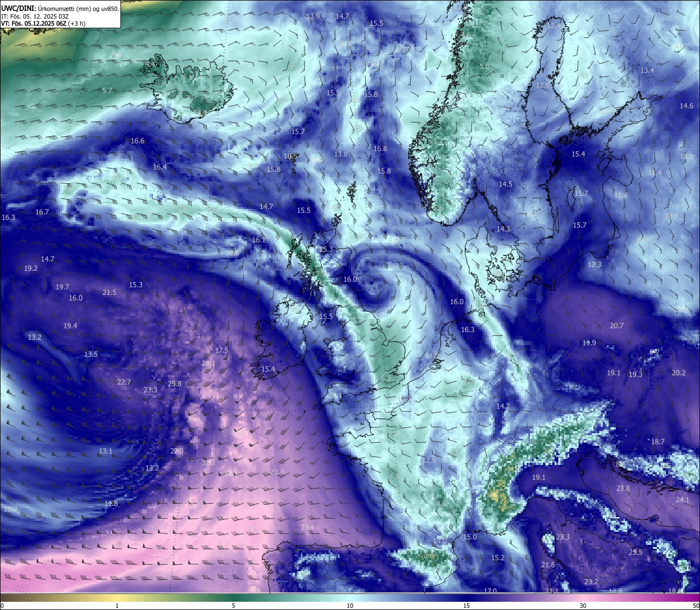Image resolution: width=700 pixels, height=610 pixels.
Task: Click the 27.4 value near Spain's north coast
Action: [307, 528]
